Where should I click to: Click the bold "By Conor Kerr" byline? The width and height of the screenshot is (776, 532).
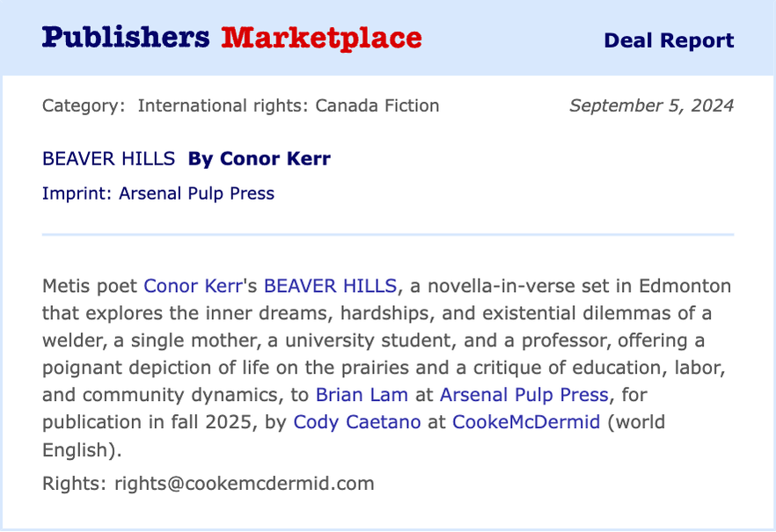click(260, 158)
